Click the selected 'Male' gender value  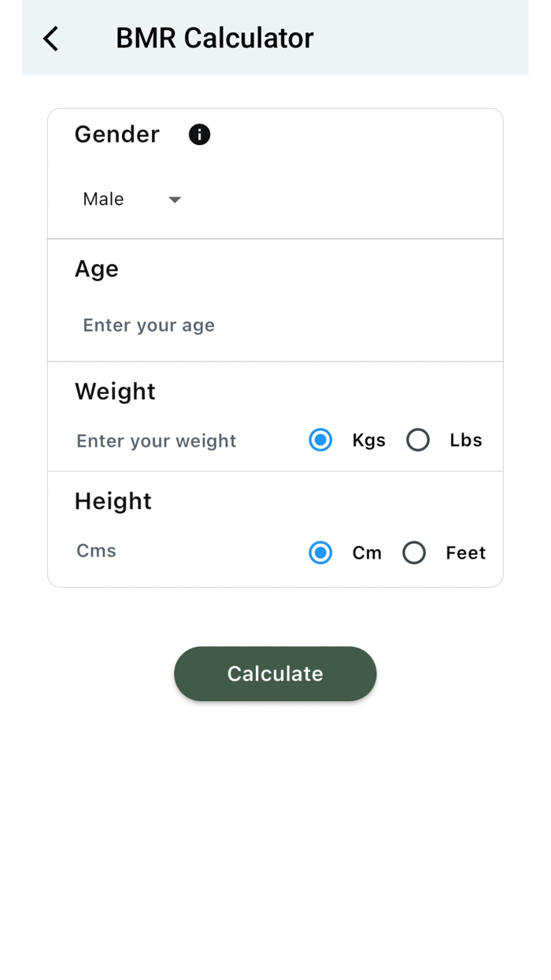(104, 199)
